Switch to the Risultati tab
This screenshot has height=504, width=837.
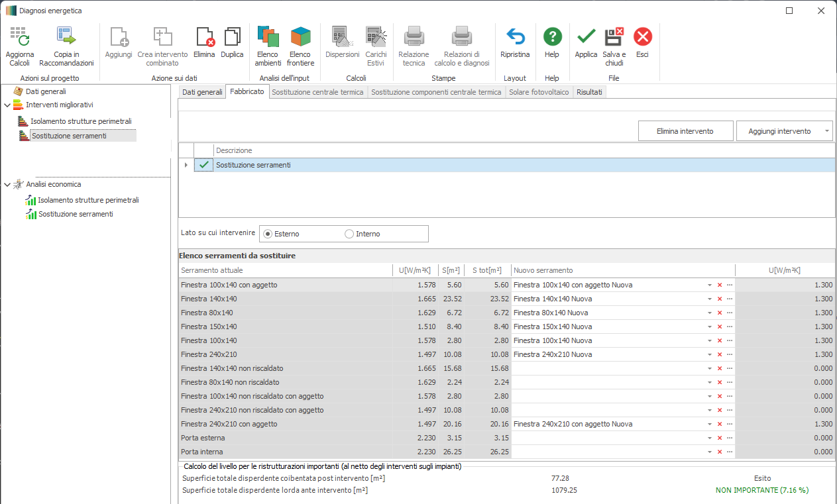pyautogui.click(x=589, y=92)
